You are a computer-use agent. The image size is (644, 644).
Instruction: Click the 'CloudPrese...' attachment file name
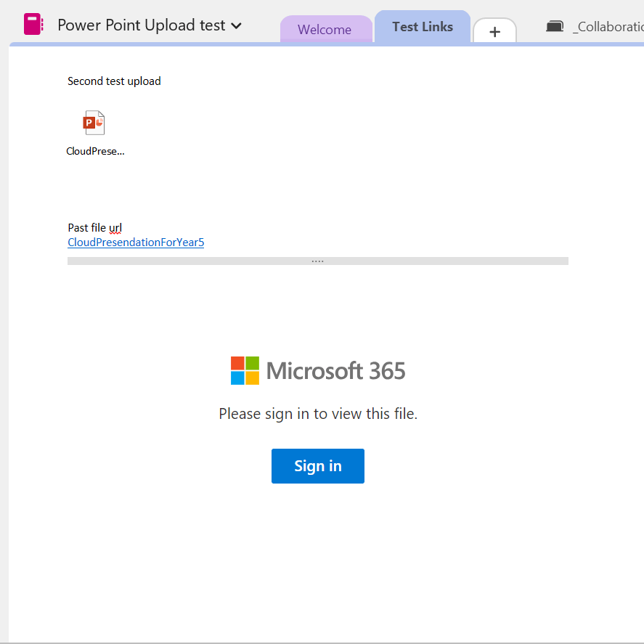[x=95, y=151]
